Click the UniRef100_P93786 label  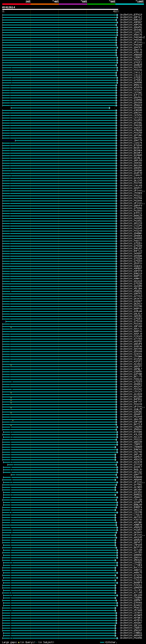click(131, 306)
